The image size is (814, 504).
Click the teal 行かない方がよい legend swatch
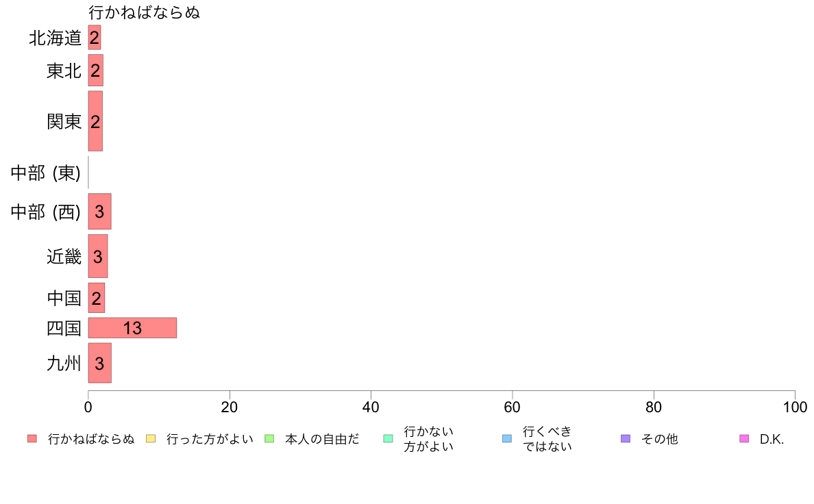pos(388,438)
